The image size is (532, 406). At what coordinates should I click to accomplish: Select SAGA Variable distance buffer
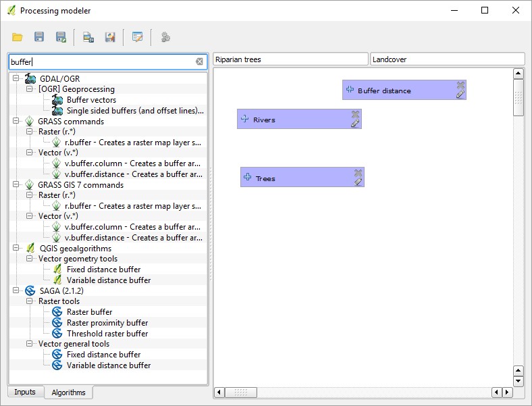coord(109,365)
